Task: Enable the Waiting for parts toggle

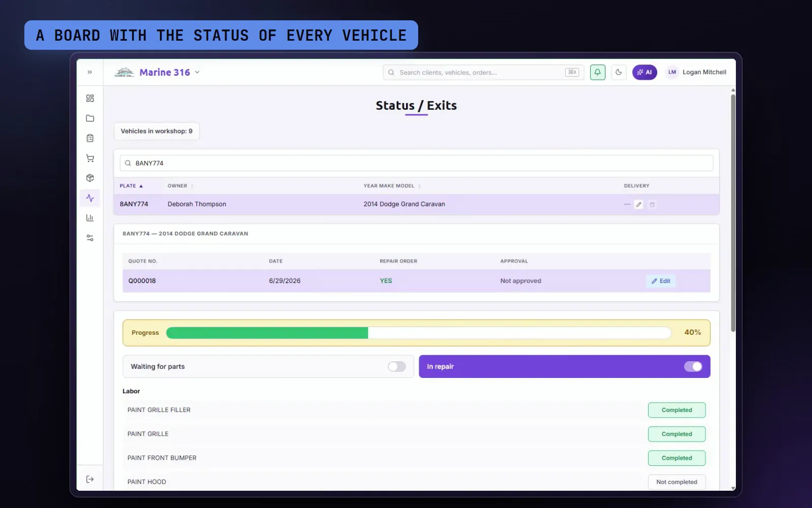Action: coord(397,366)
